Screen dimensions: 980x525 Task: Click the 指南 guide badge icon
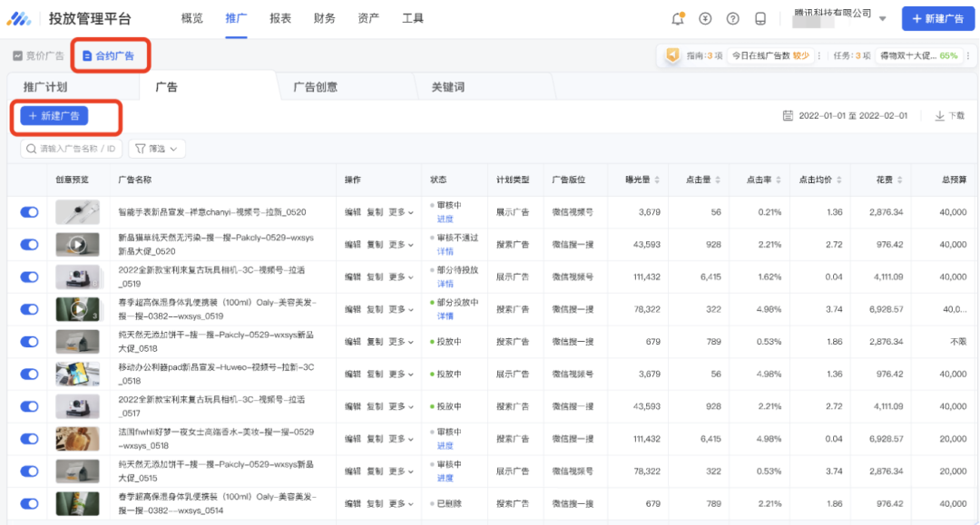pyautogui.click(x=672, y=55)
